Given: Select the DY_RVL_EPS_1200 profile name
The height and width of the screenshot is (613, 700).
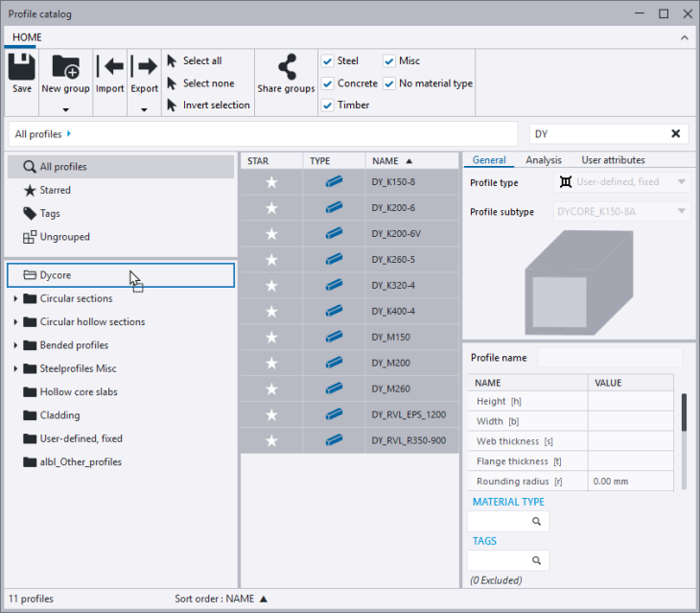Looking at the screenshot, I should tap(408, 414).
